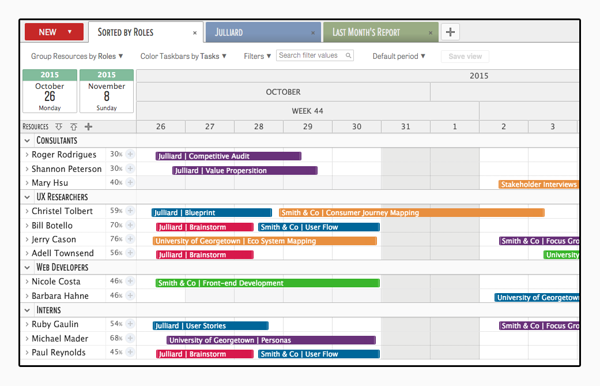
Task: Click the red New button
Action: point(54,32)
